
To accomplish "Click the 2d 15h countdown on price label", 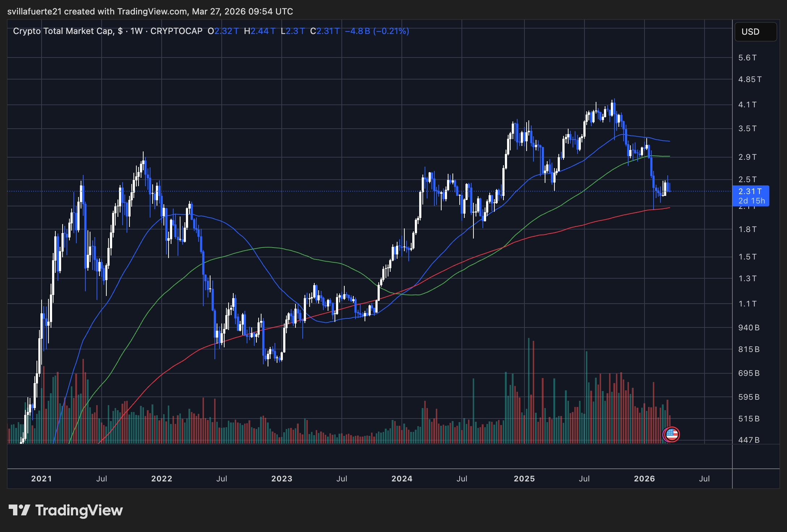I will [752, 201].
